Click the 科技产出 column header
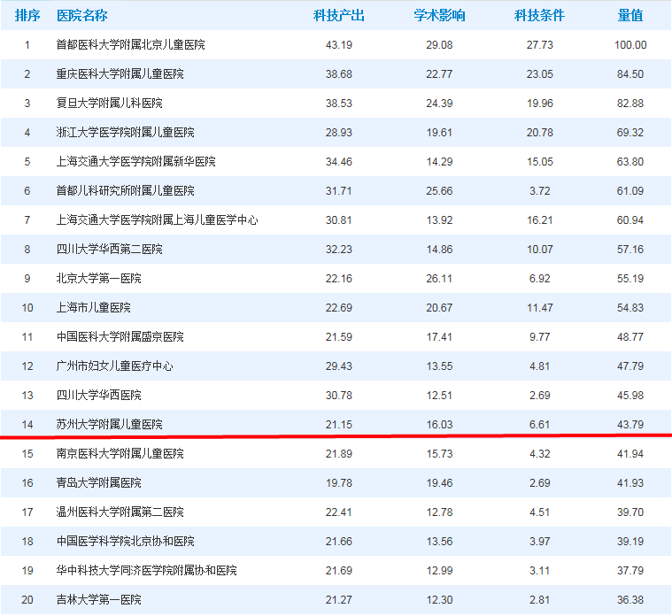Image resolution: width=672 pixels, height=616 pixels. click(x=338, y=15)
